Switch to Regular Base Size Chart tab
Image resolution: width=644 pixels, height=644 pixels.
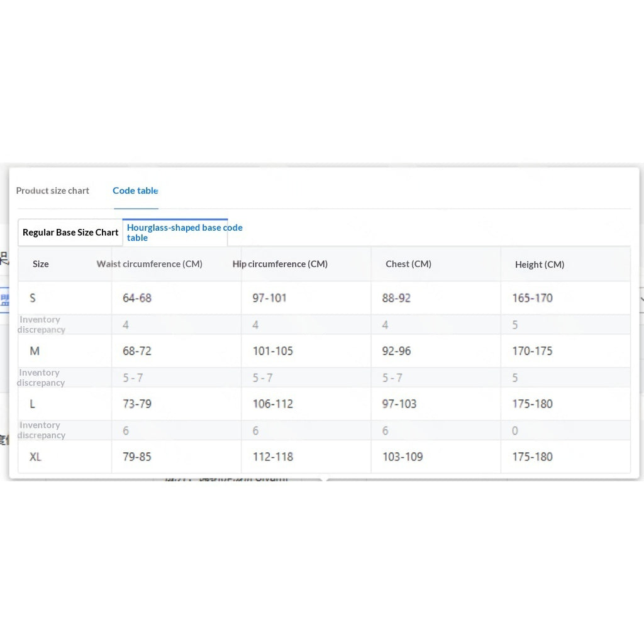70,233
